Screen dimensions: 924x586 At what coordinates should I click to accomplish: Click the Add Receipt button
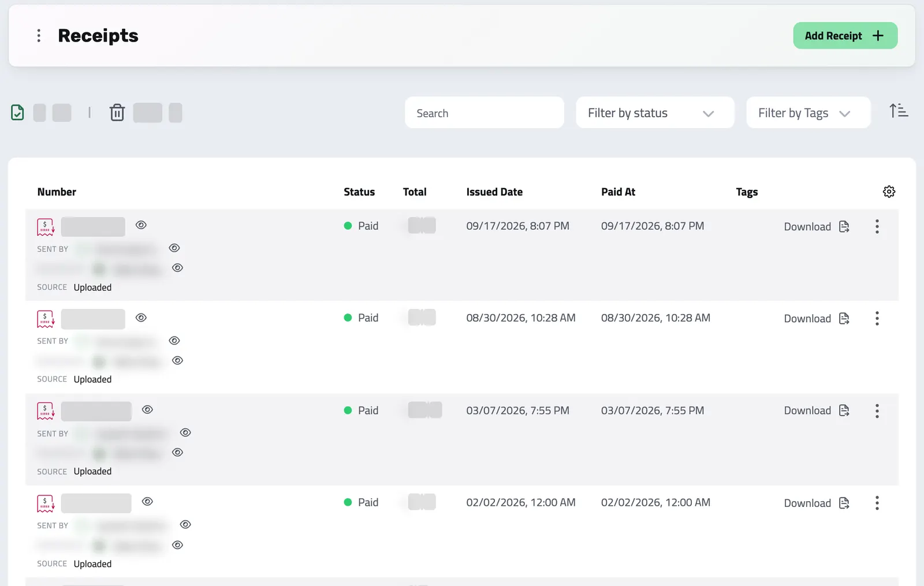tap(845, 36)
